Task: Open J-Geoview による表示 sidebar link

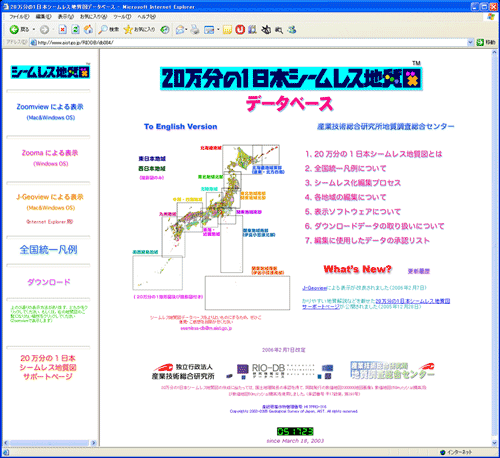Action: tap(50, 197)
